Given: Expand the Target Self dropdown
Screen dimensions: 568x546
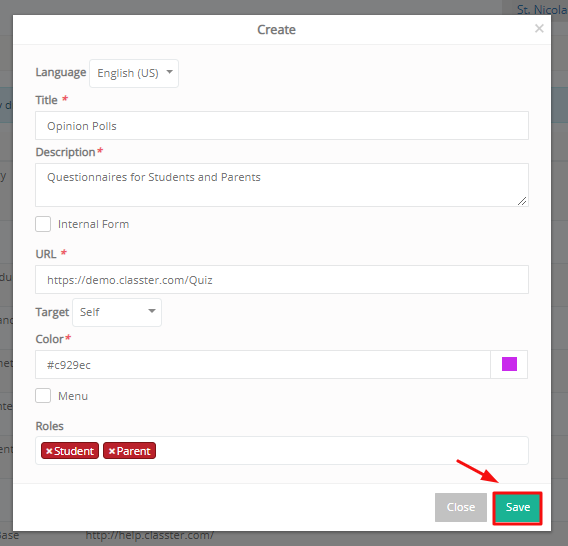Looking at the screenshot, I should pos(117,312).
